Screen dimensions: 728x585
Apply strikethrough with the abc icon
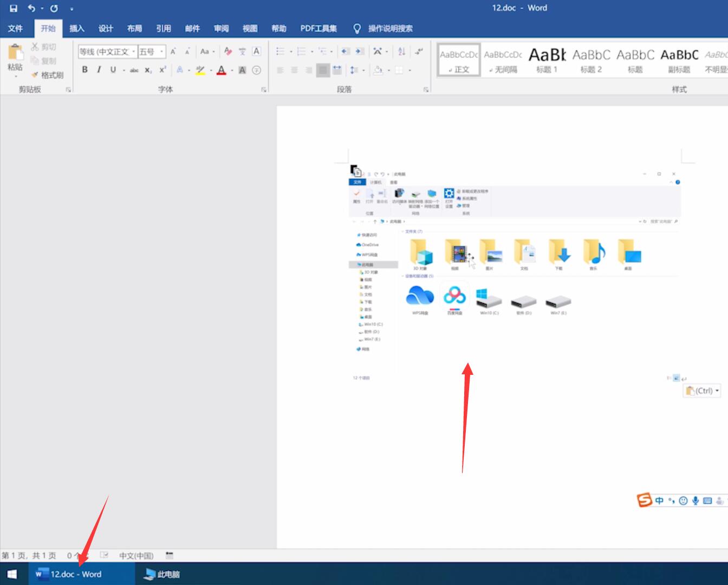tap(134, 70)
